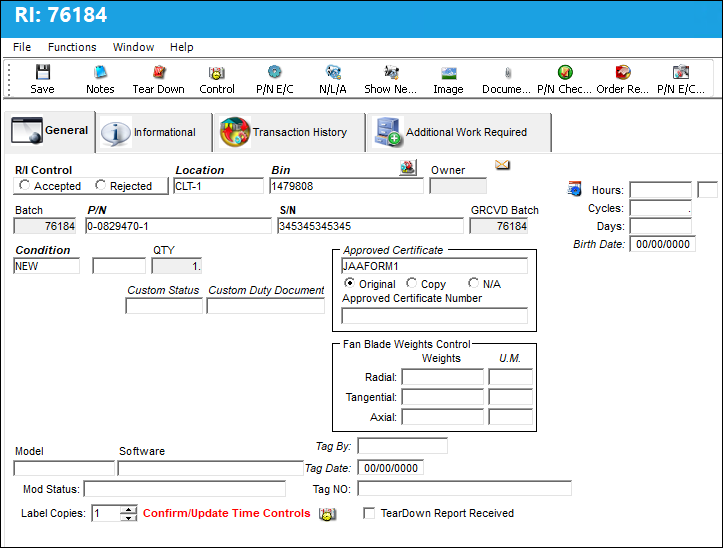This screenshot has width=723, height=548.
Task: Click the Radial U.M. field
Action: tap(510, 377)
